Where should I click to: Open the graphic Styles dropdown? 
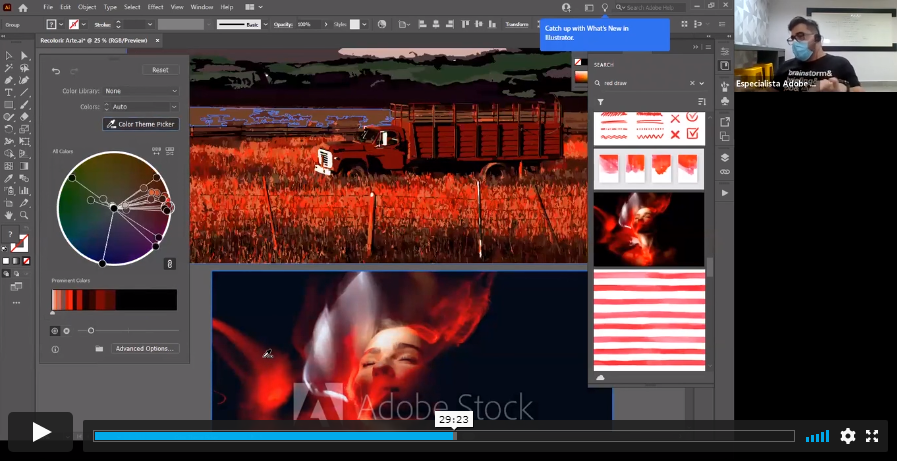pos(364,25)
